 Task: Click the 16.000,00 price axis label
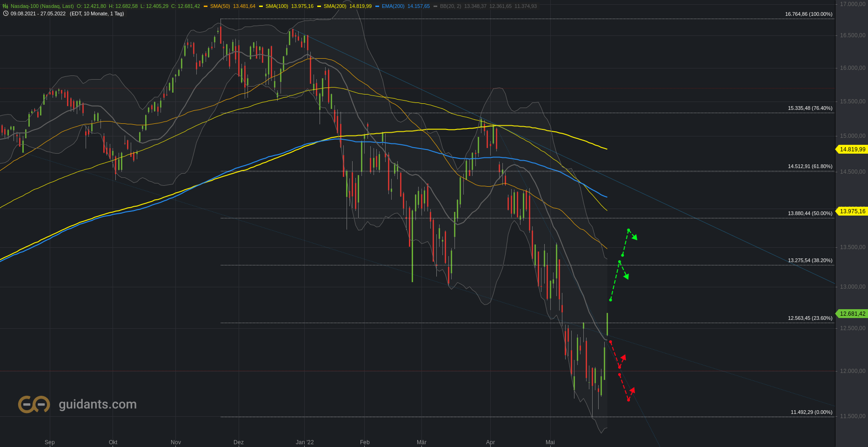click(x=853, y=68)
